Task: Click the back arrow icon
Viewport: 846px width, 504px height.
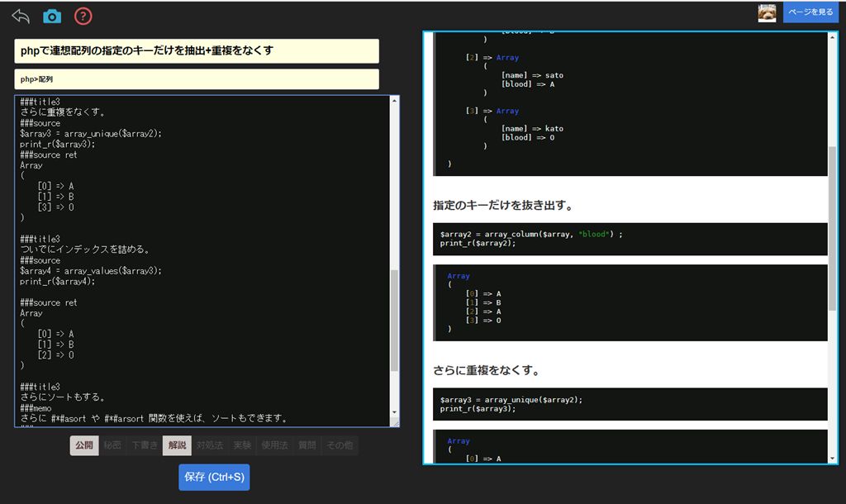Action: click(21, 16)
